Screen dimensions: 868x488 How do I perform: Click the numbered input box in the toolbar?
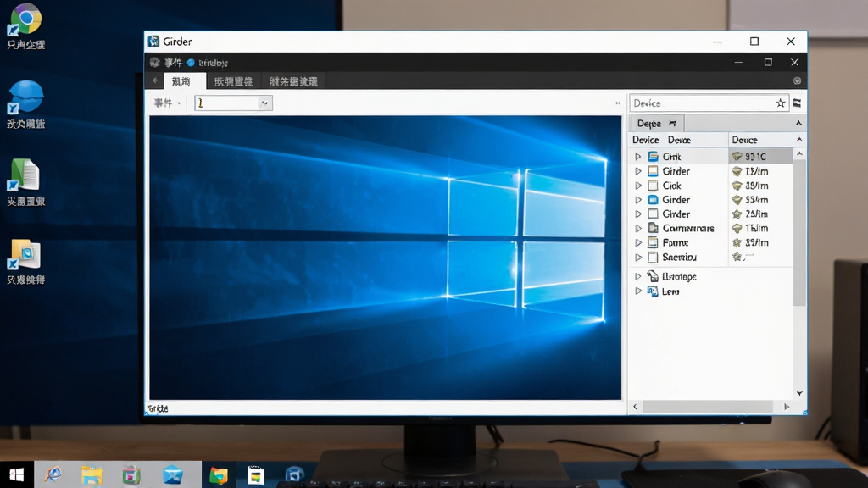pyautogui.click(x=226, y=103)
